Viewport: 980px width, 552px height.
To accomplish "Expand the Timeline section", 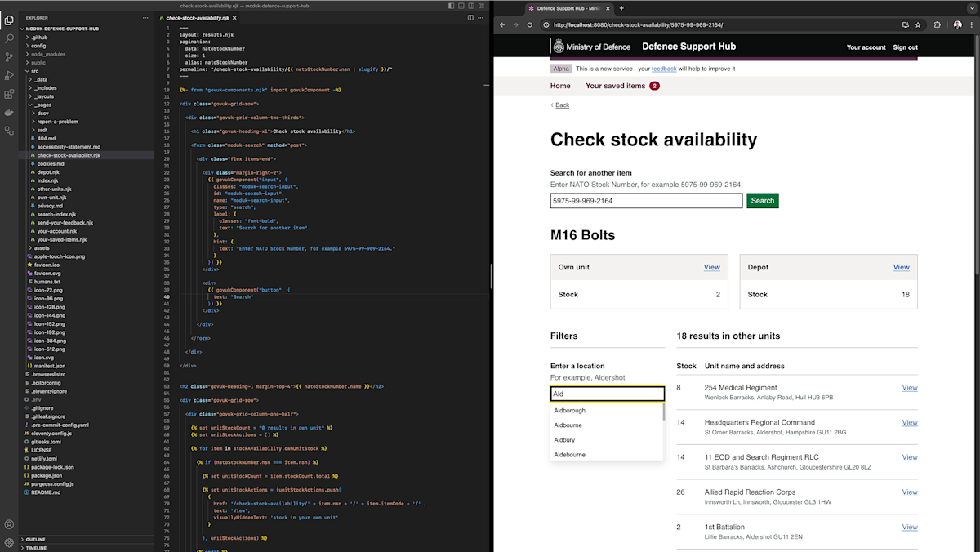I will coord(36,548).
